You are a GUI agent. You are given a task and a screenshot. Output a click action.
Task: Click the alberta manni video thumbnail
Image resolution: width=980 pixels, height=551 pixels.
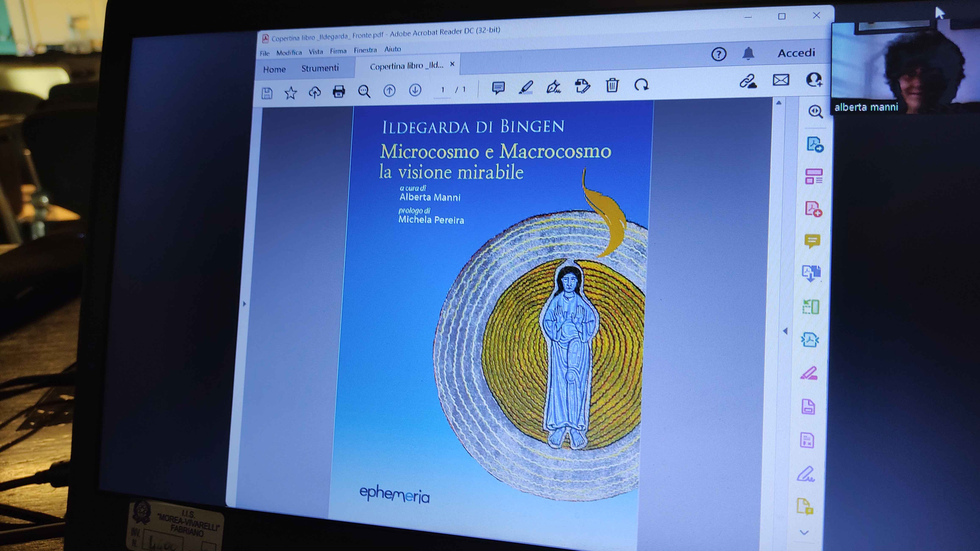[905, 68]
